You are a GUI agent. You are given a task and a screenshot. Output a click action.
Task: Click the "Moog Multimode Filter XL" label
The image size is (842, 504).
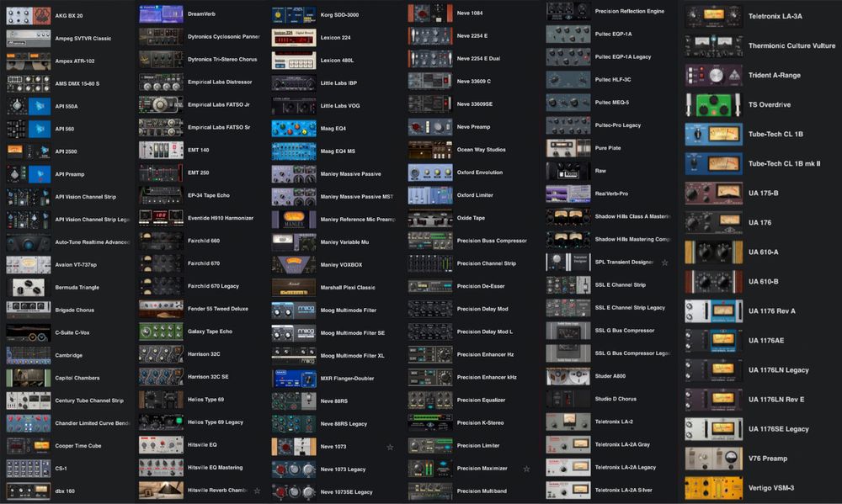point(352,356)
